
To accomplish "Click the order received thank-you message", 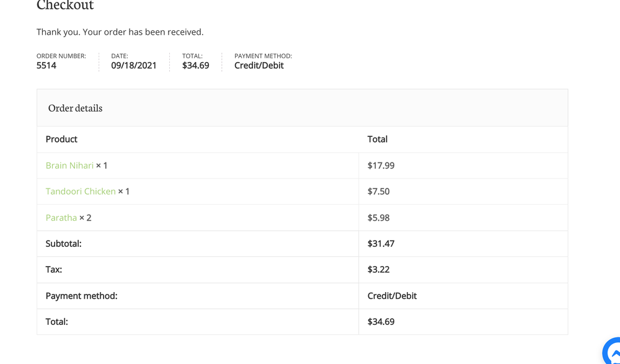I will point(120,32).
